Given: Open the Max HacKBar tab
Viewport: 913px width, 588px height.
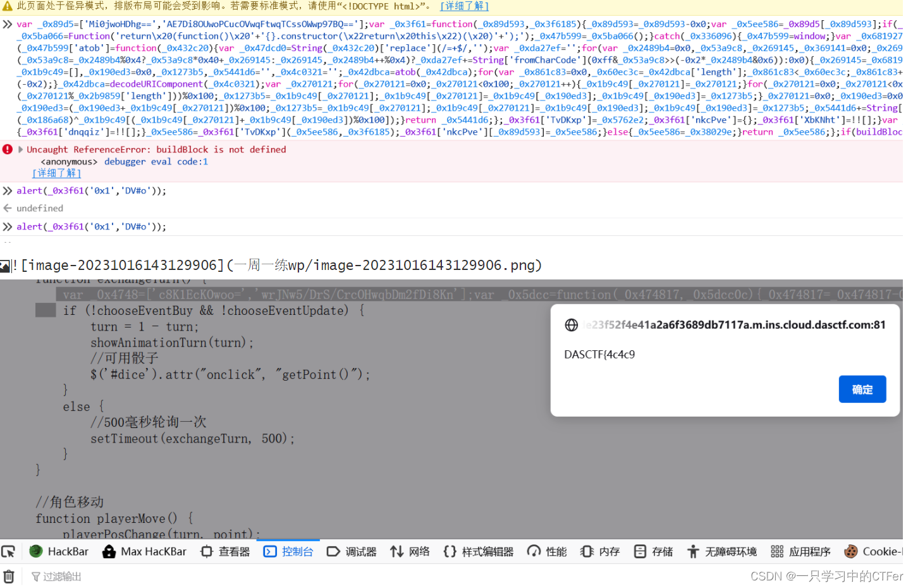Looking at the screenshot, I should tap(144, 551).
